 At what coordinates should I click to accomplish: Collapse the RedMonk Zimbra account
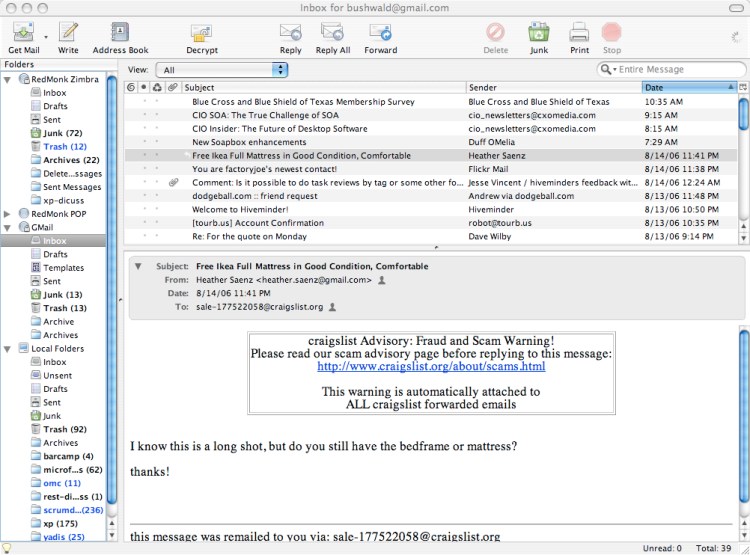point(7,79)
